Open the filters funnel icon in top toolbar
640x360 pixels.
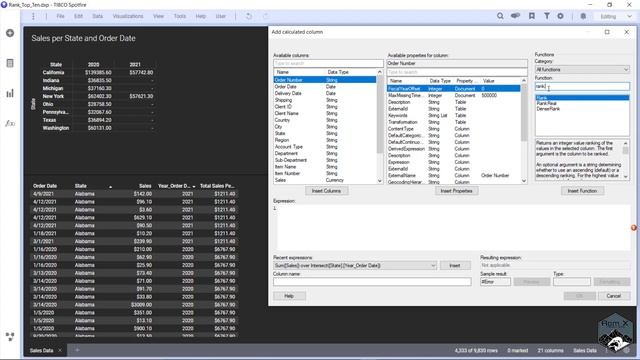[546, 16]
